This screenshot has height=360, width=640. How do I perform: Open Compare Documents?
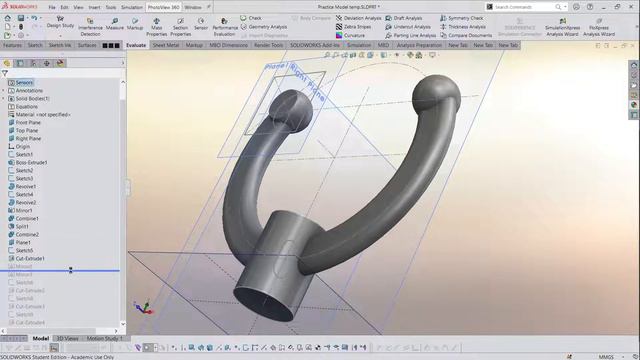466,35
